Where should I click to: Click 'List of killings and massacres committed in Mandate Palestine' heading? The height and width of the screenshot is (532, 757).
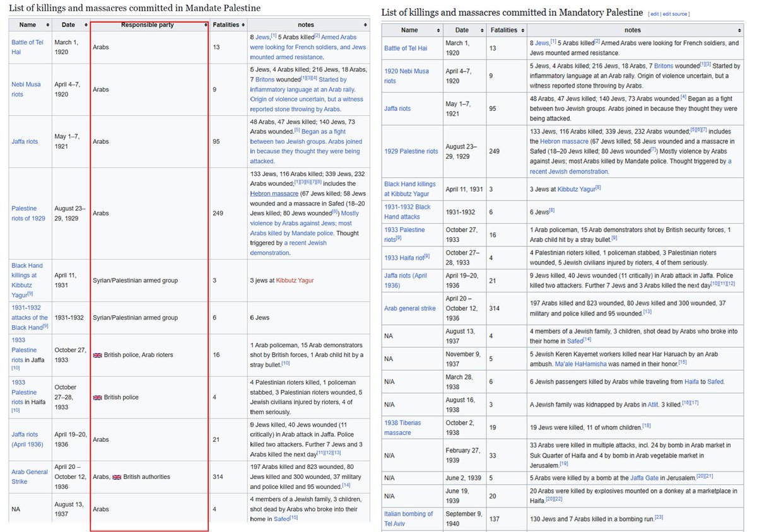click(x=134, y=8)
